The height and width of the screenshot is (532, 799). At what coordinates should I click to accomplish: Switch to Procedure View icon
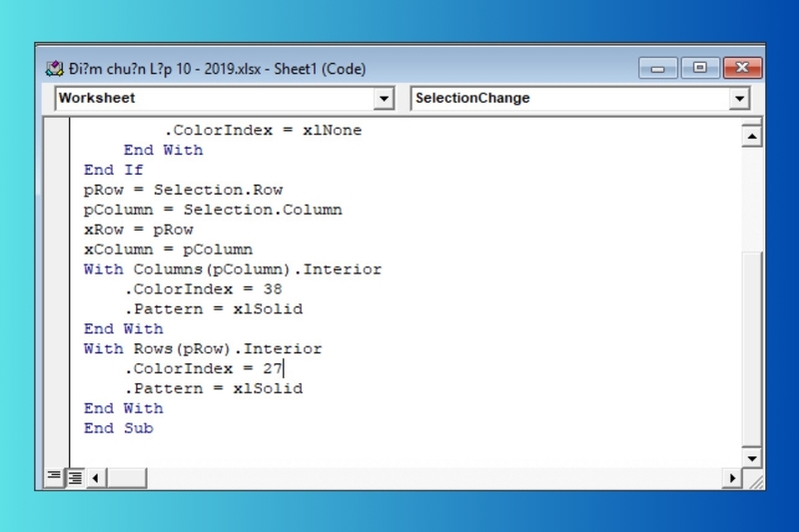[54, 477]
